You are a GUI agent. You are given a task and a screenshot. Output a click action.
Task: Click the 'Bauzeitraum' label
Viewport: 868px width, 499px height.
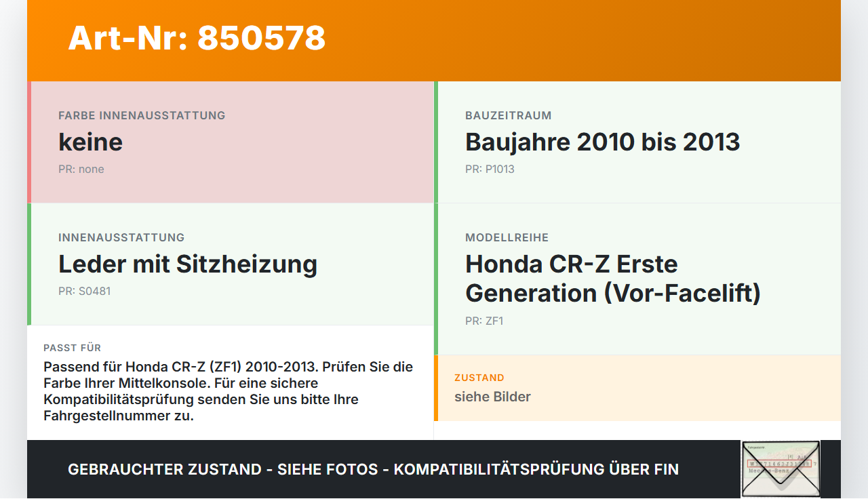click(508, 115)
